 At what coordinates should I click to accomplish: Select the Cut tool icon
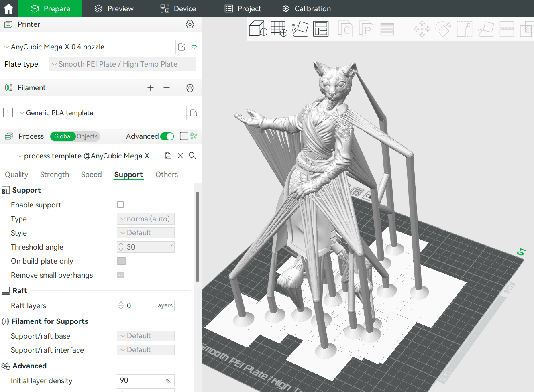507,29
